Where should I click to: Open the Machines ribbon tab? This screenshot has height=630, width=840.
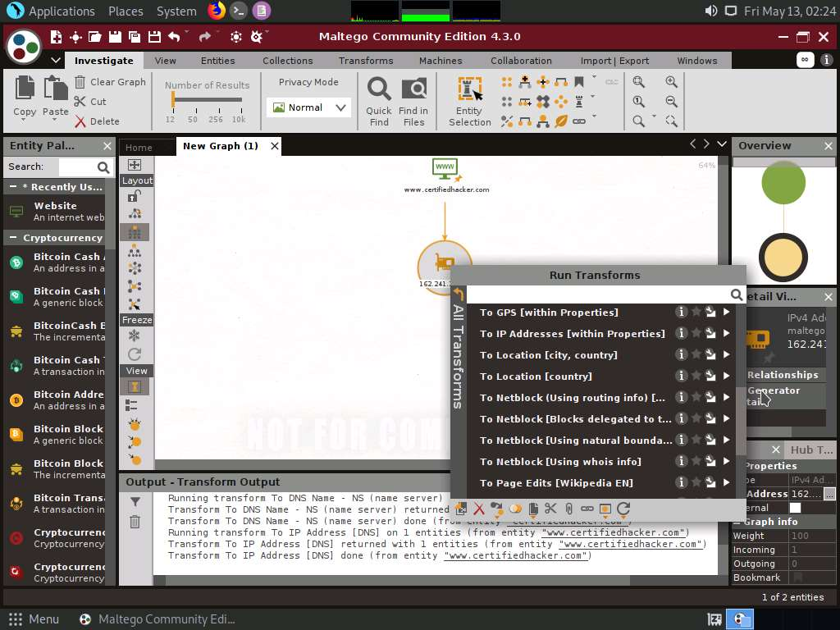441,61
